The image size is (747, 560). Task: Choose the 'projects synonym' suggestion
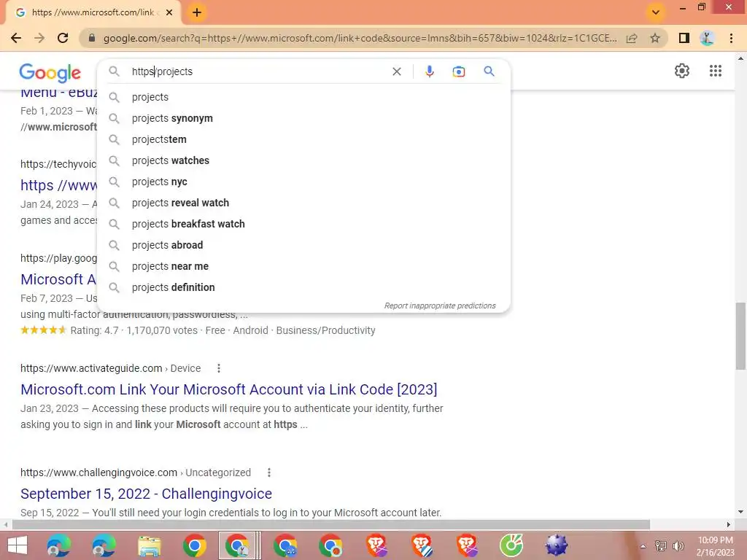point(303,118)
